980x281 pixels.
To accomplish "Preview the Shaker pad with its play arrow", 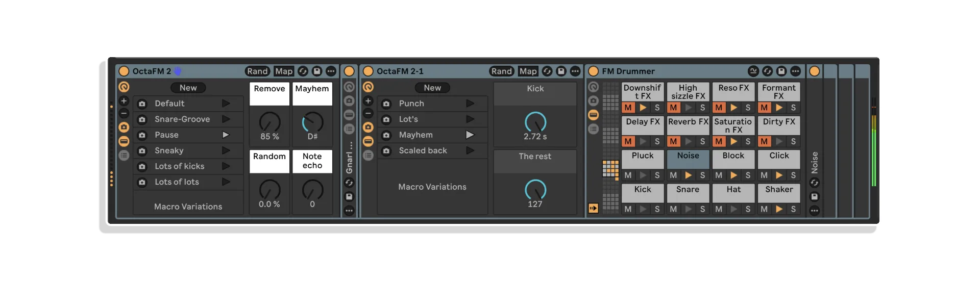I will [x=779, y=209].
